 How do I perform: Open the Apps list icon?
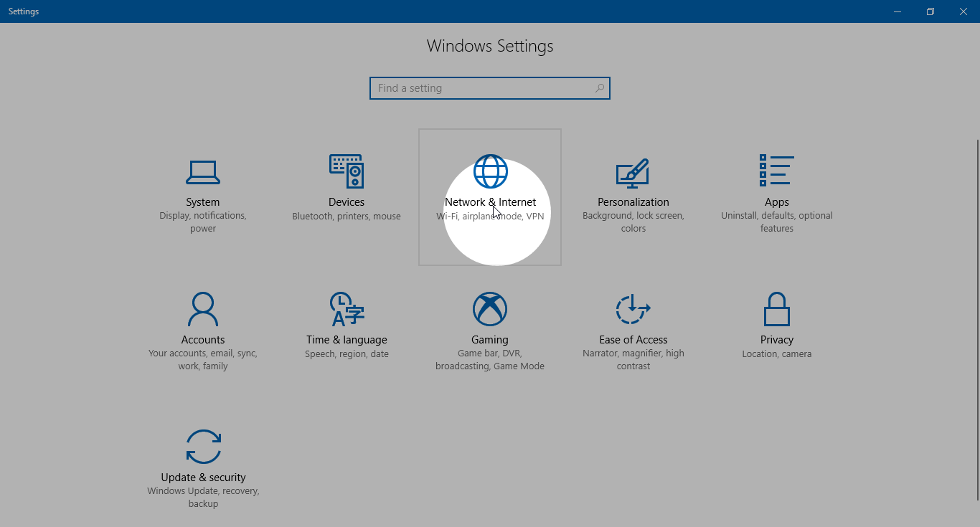[x=777, y=171]
